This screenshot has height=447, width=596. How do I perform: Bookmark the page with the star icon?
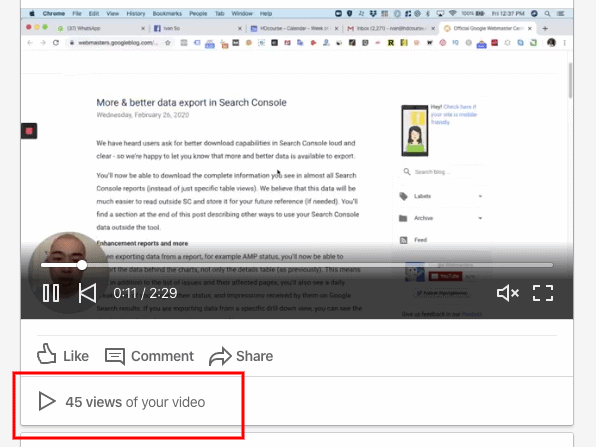168,43
